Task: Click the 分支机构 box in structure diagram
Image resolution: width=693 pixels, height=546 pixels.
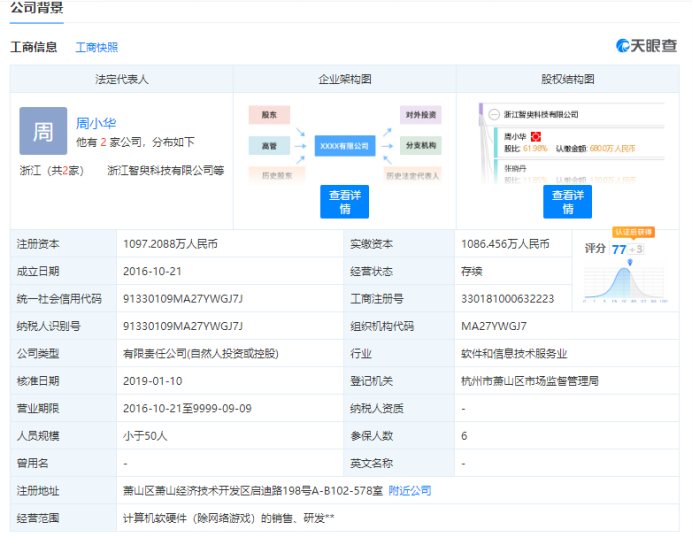Action: point(420,146)
